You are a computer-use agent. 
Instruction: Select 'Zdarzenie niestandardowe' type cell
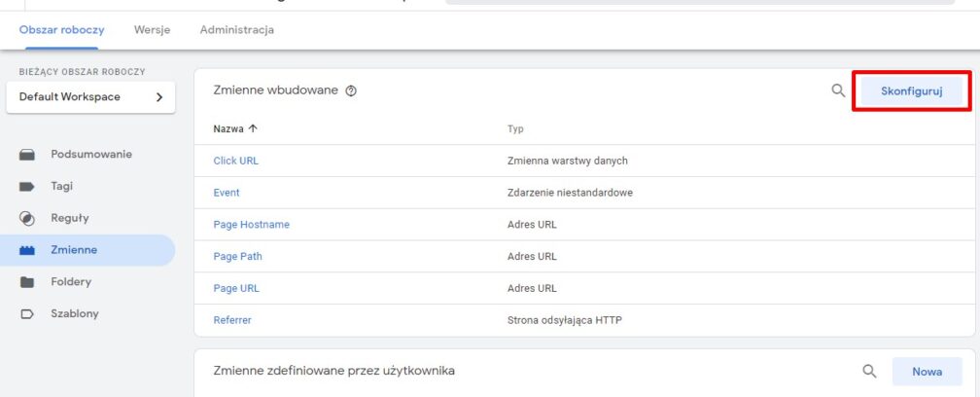570,193
